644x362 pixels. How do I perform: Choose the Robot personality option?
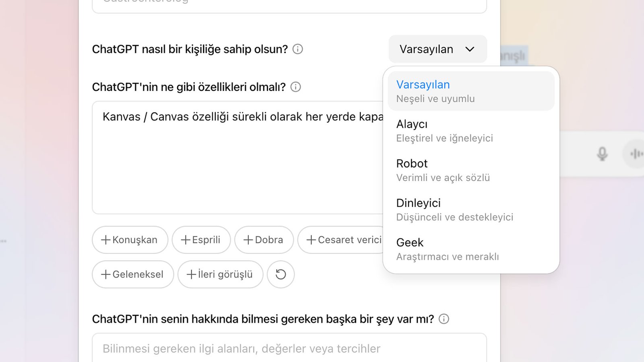(x=471, y=170)
